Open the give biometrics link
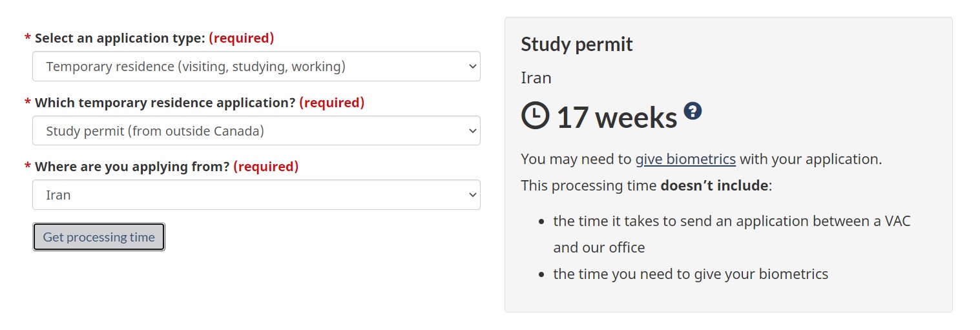Image resolution: width=980 pixels, height=330 pixels. tap(685, 159)
